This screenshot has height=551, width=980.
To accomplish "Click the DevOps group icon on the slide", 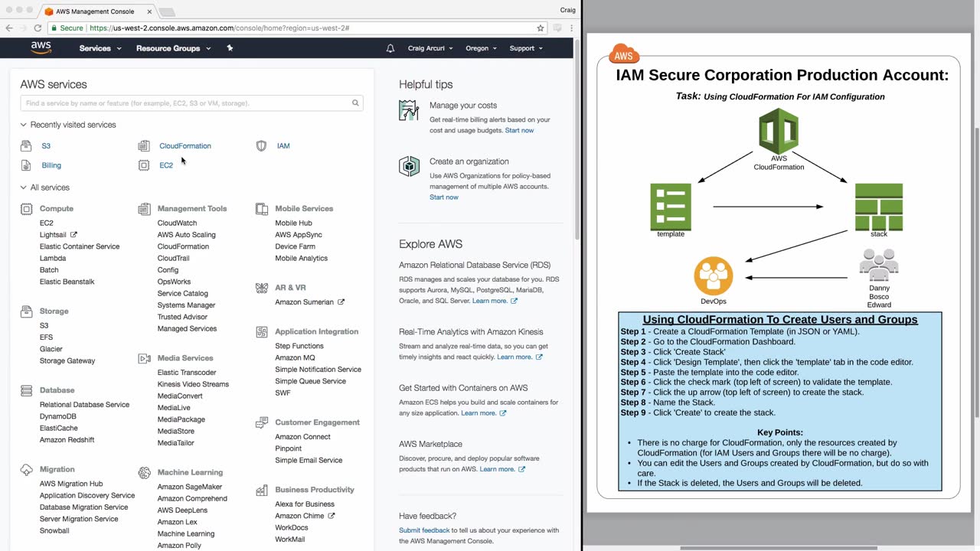I will click(714, 276).
